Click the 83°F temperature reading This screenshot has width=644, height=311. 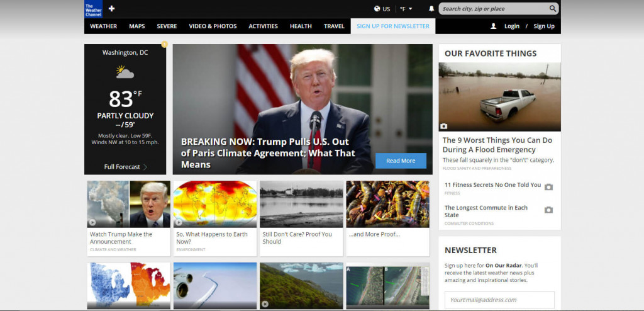point(125,99)
